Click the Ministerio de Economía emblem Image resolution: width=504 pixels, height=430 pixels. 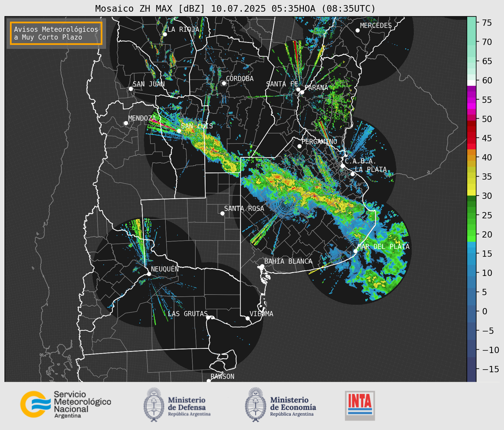click(255, 405)
